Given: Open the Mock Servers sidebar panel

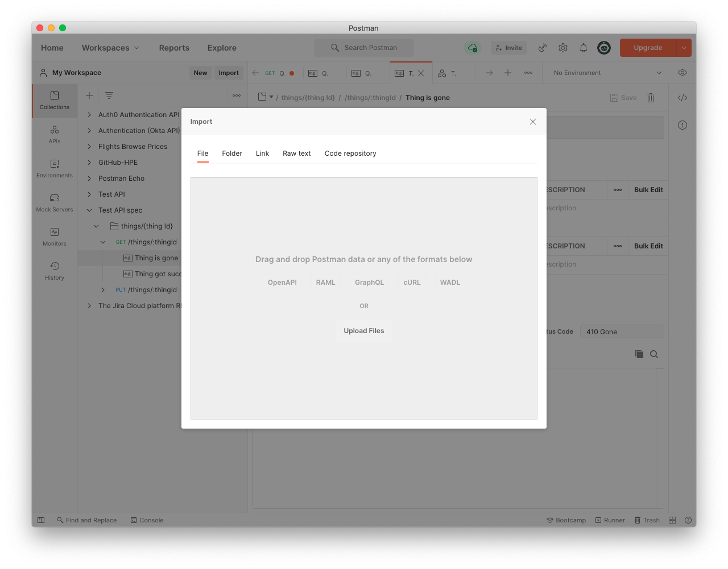Looking at the screenshot, I should [x=55, y=203].
